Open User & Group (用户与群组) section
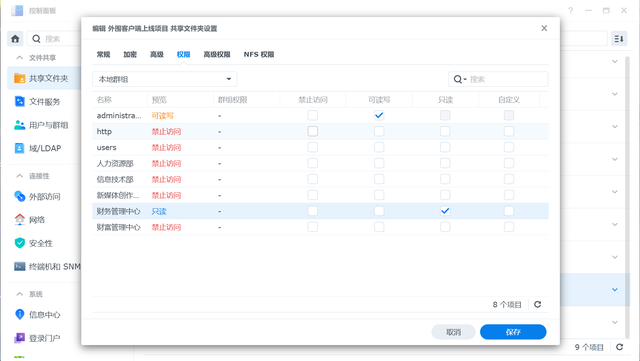The image size is (640, 361). 44,125
